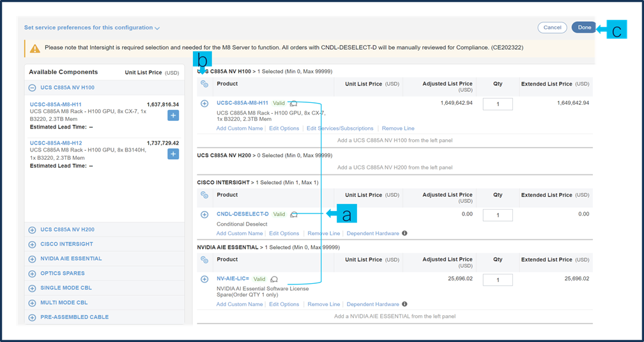Click the Available Components heading
The height and width of the screenshot is (342, 644).
pyautogui.click(x=63, y=72)
